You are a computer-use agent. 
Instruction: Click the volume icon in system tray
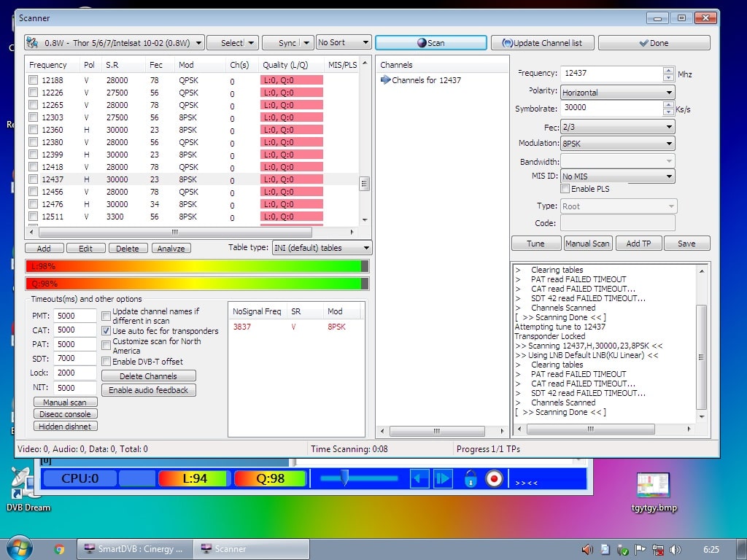pyautogui.click(x=675, y=550)
